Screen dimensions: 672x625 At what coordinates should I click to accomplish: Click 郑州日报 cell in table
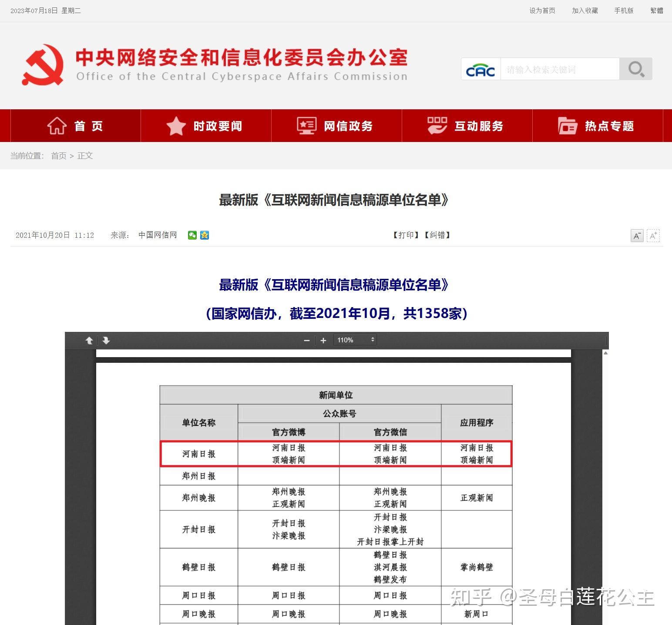pos(199,476)
